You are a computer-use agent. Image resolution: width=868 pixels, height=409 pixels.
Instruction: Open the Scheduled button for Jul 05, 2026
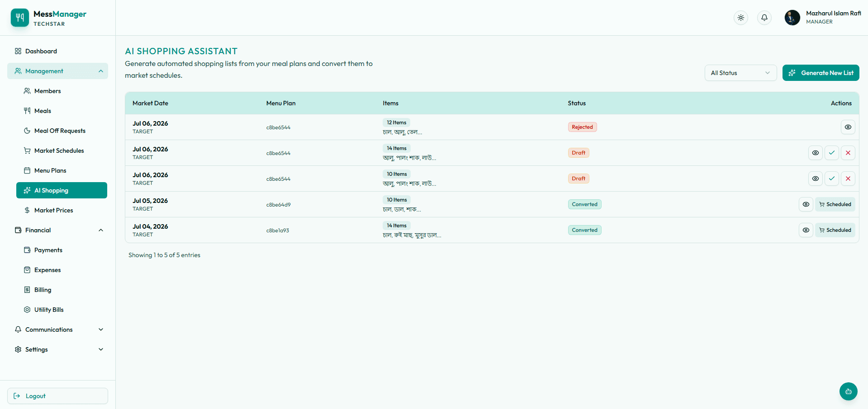point(835,204)
